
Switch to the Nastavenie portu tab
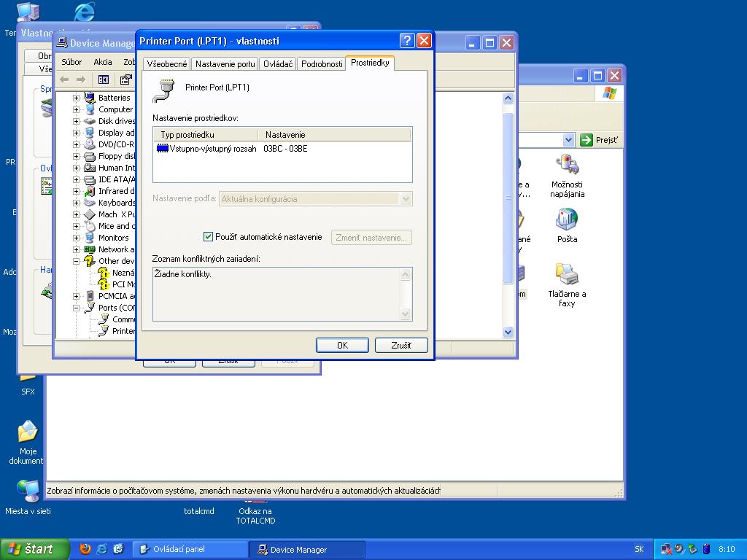pos(225,64)
